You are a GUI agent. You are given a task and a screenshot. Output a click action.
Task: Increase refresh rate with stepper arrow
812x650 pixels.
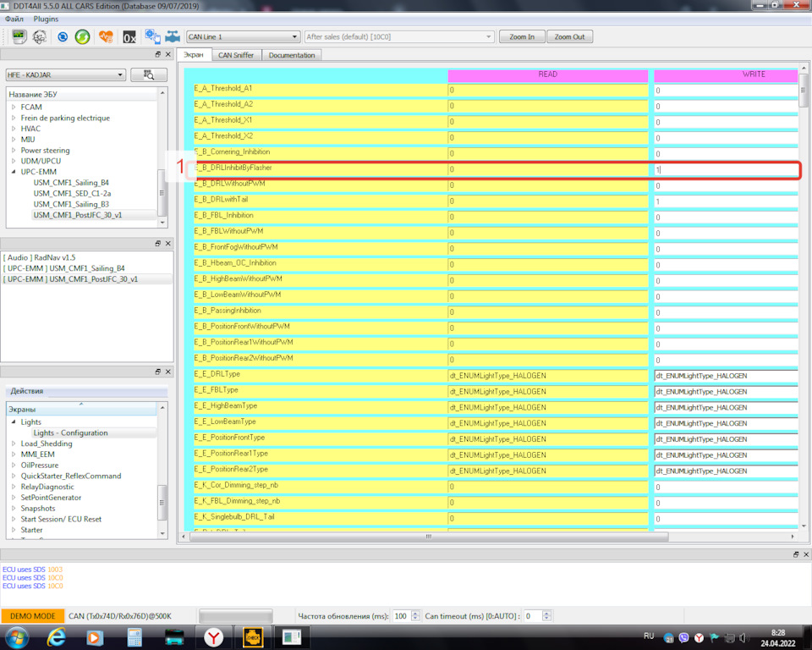coord(415,613)
